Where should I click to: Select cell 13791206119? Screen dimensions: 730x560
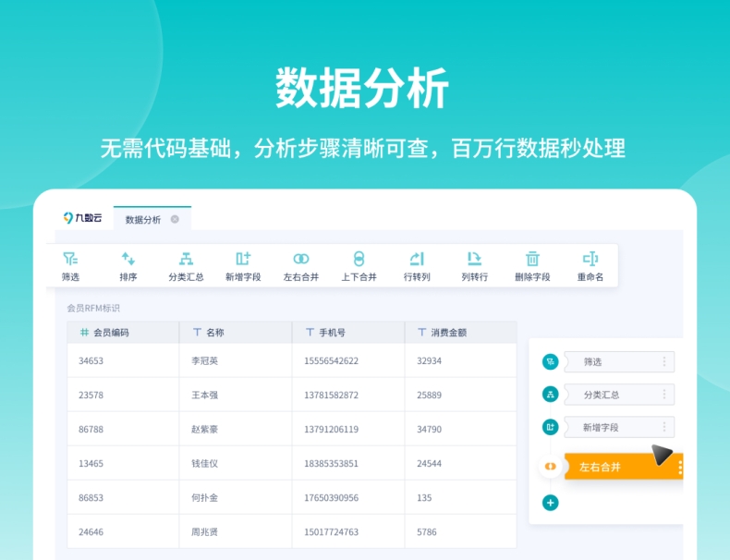(348, 429)
